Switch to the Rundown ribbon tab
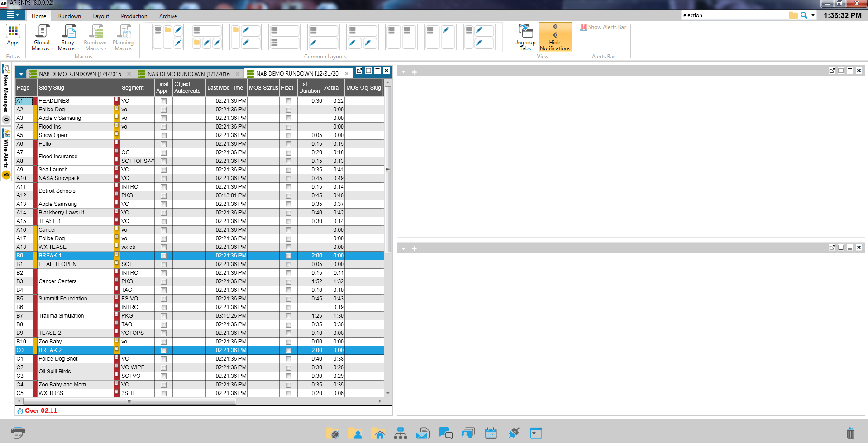This screenshot has height=443, width=868. click(70, 16)
